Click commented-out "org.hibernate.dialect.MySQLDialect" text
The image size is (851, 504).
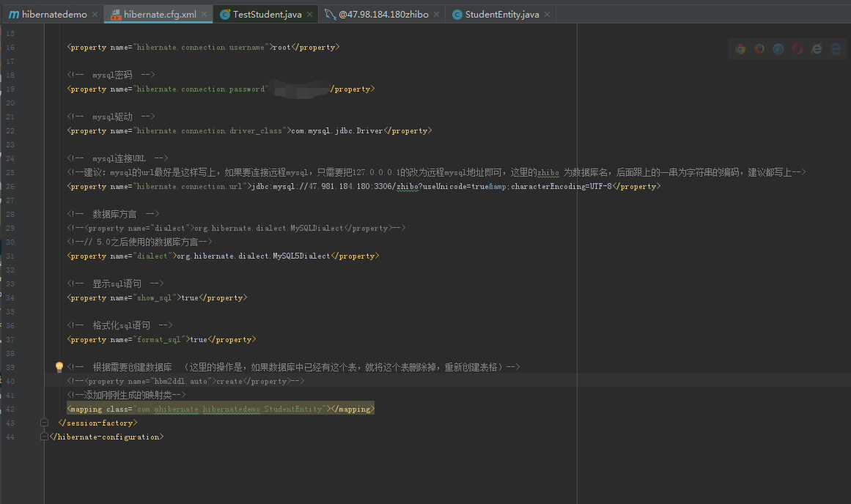pyautogui.click(x=269, y=229)
